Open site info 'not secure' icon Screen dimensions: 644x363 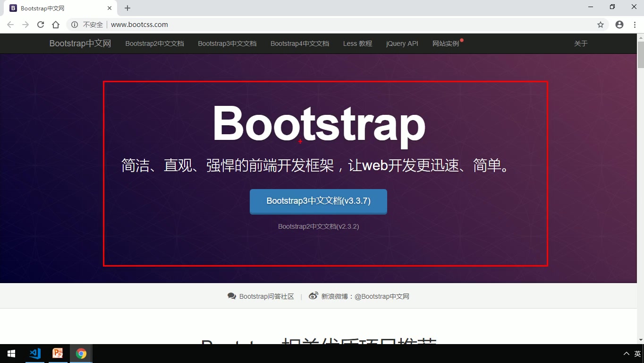(75, 25)
